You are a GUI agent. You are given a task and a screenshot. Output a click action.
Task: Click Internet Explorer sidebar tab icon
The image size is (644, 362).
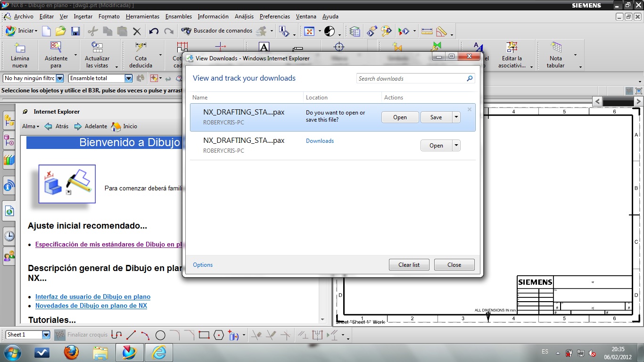point(9,211)
